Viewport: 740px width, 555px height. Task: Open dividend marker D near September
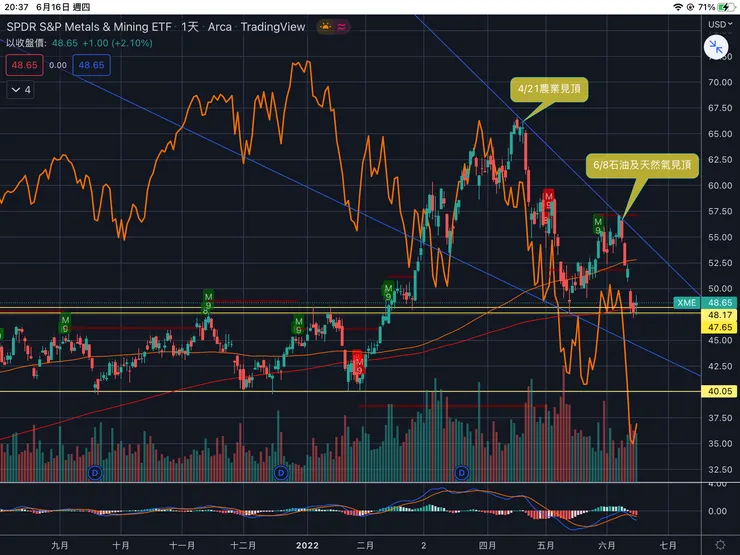coord(95,472)
